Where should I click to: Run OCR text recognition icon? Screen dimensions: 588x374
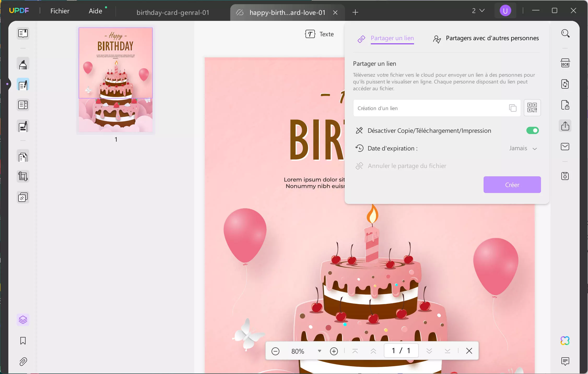pyautogui.click(x=565, y=63)
